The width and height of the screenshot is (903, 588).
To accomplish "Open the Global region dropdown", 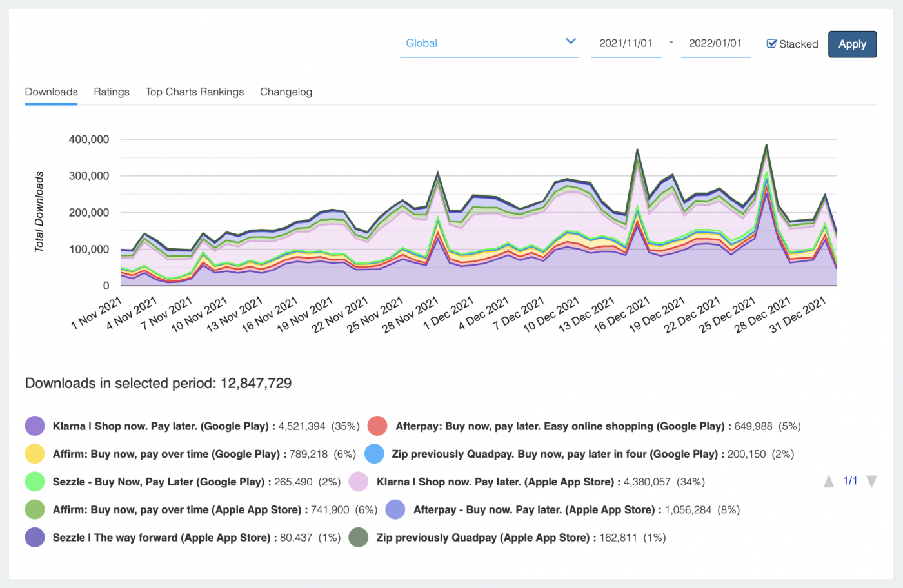I will [x=489, y=43].
